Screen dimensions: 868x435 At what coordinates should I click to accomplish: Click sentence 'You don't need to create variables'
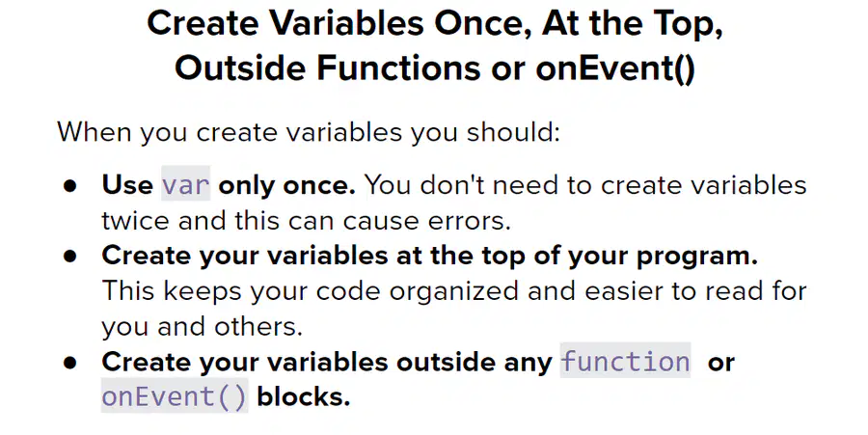pyautogui.click(x=585, y=185)
